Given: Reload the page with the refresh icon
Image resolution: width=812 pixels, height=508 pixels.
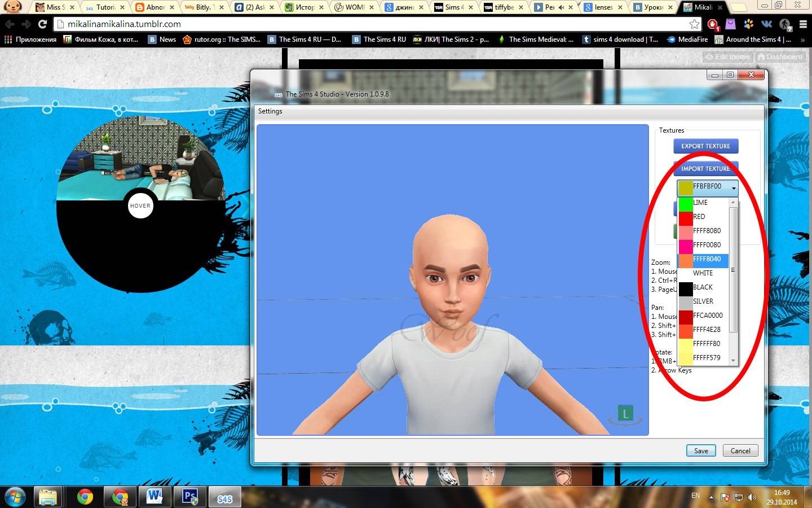Looking at the screenshot, I should (x=42, y=24).
